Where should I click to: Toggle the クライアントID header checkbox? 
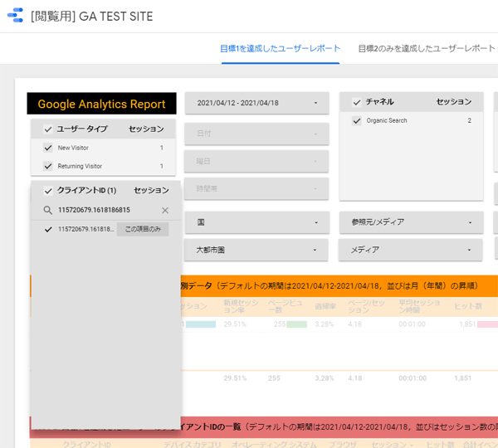point(48,191)
